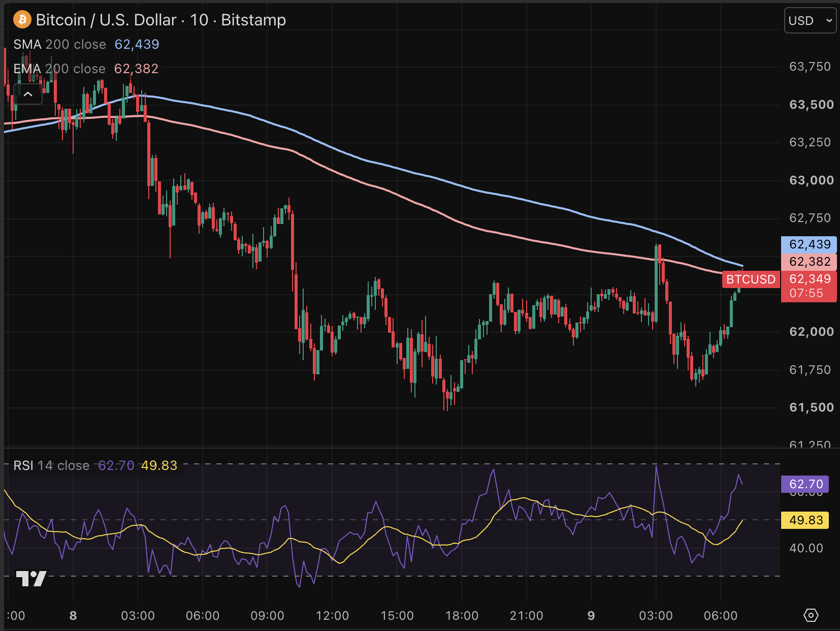Select the EMA 200 close indicator legend

pos(59,69)
